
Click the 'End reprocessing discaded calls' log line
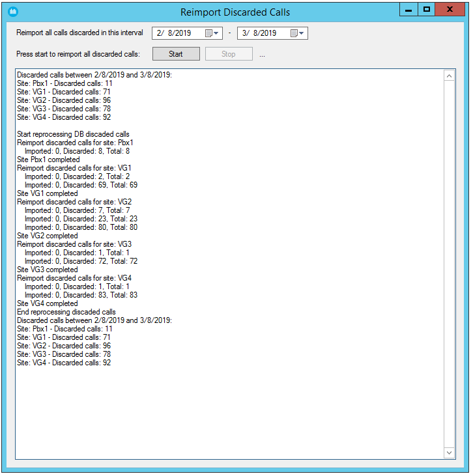(x=66, y=312)
